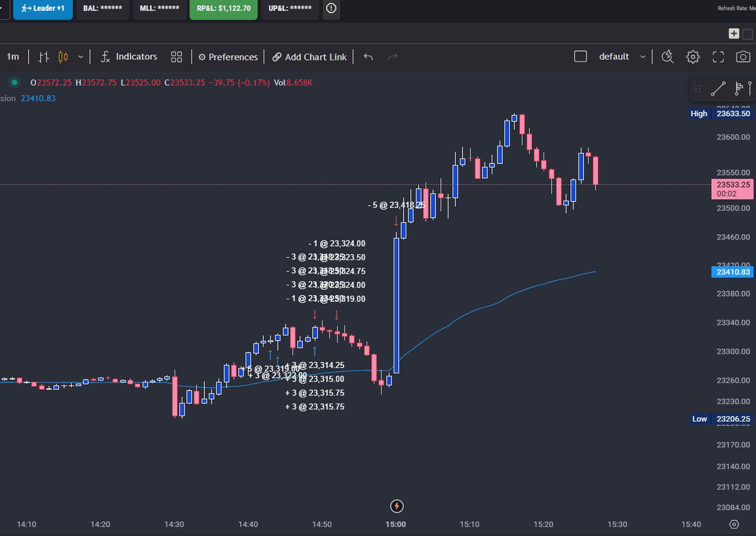Open the Indicators menu

[129, 57]
